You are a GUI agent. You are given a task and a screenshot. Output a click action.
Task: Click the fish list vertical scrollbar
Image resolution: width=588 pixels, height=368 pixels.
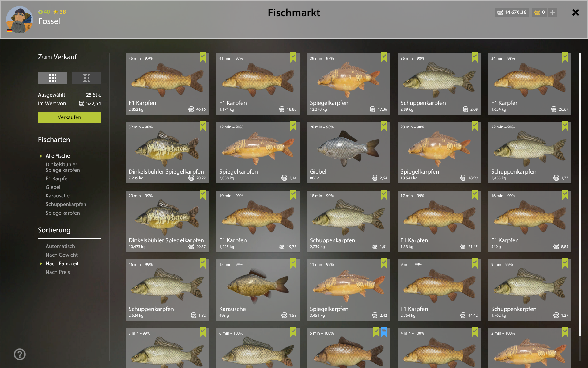[580, 194]
